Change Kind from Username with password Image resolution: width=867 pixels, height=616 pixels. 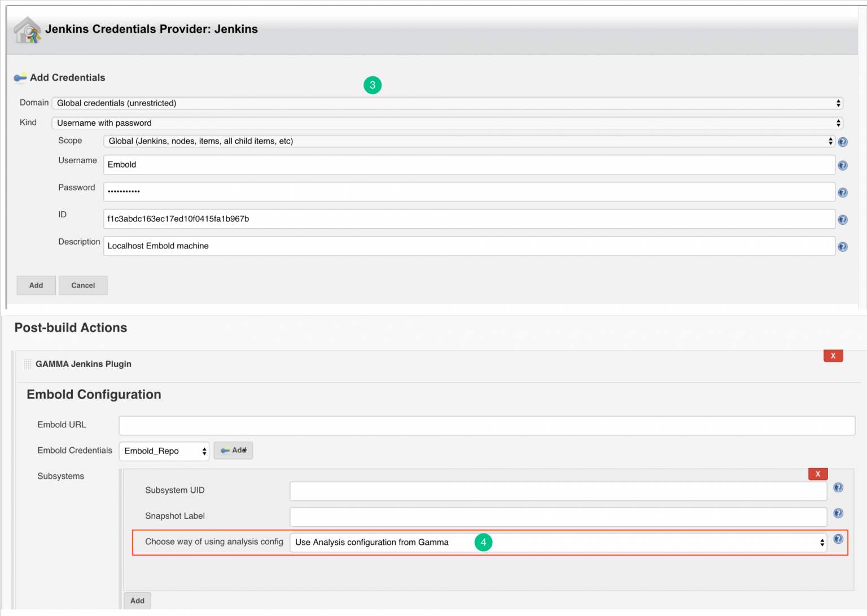point(446,123)
